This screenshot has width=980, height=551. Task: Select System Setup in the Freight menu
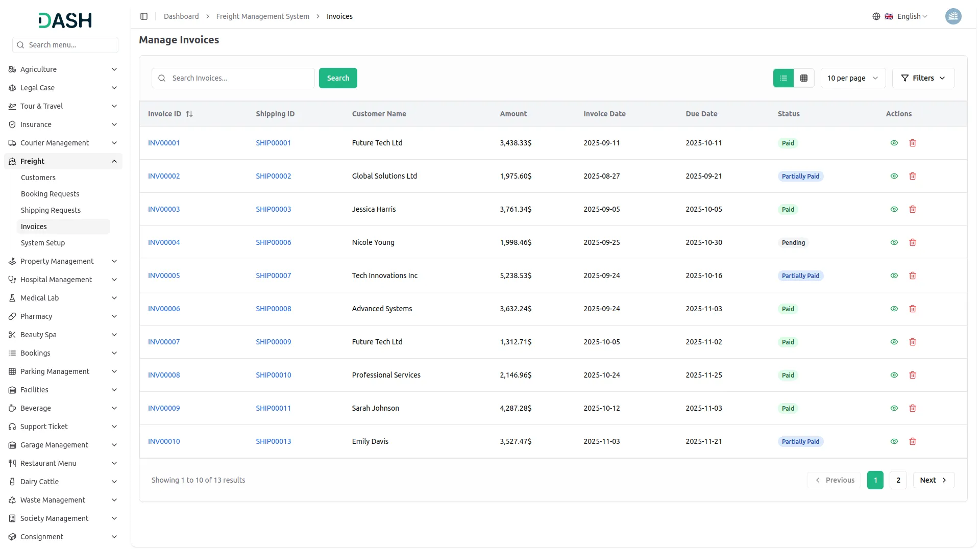[x=43, y=243]
